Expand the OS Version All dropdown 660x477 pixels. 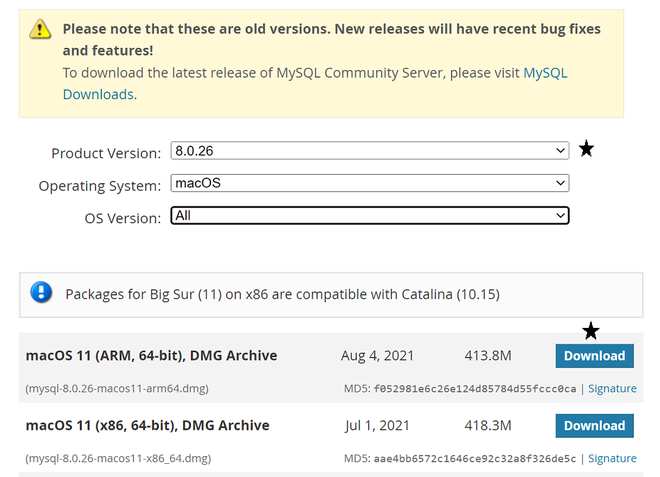[x=369, y=216]
